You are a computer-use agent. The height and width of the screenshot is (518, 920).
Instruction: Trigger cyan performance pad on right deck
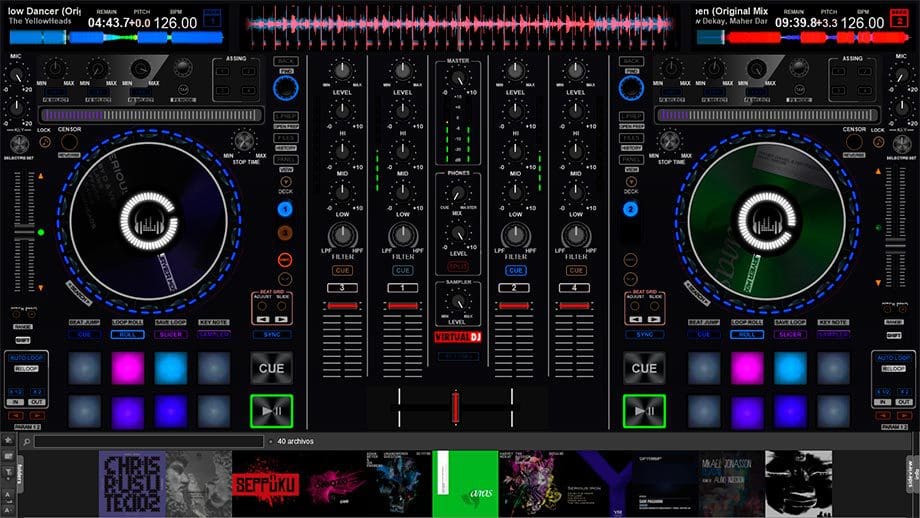(790, 368)
